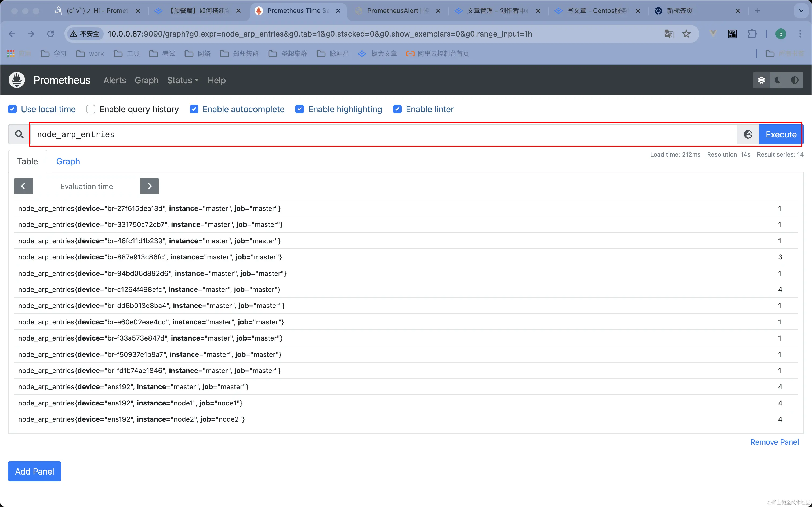This screenshot has width=812, height=507.
Task: Click the Execute button
Action: [x=781, y=135]
